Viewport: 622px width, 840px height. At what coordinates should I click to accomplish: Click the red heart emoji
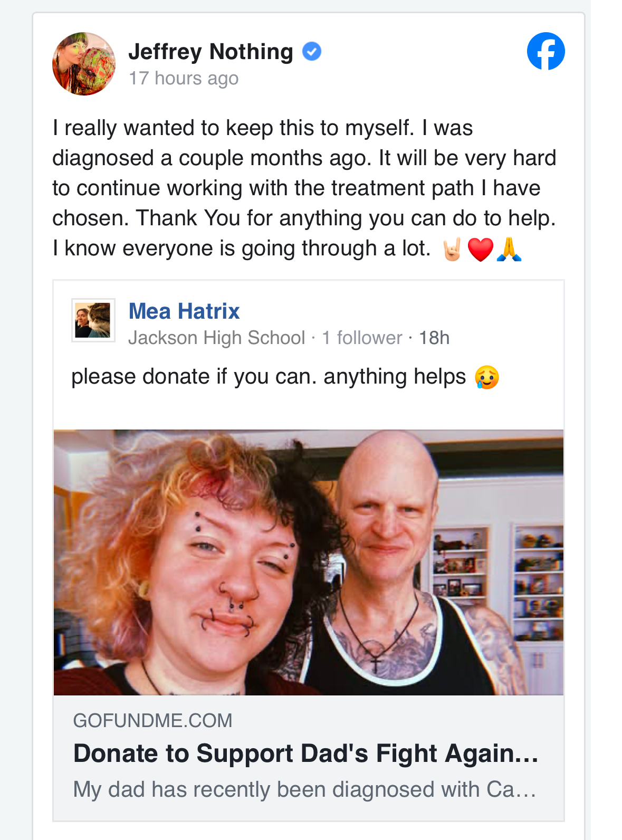(x=481, y=250)
